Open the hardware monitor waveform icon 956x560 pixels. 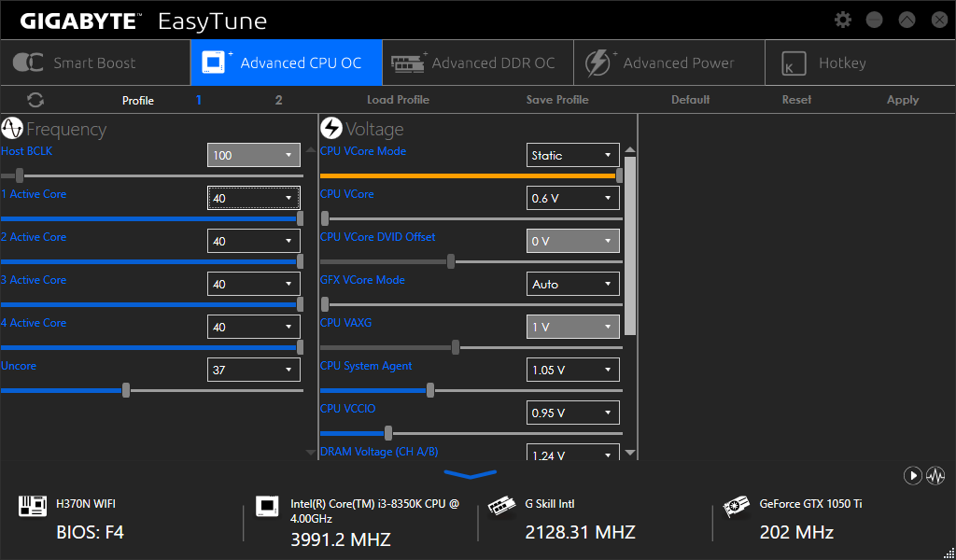(935, 475)
